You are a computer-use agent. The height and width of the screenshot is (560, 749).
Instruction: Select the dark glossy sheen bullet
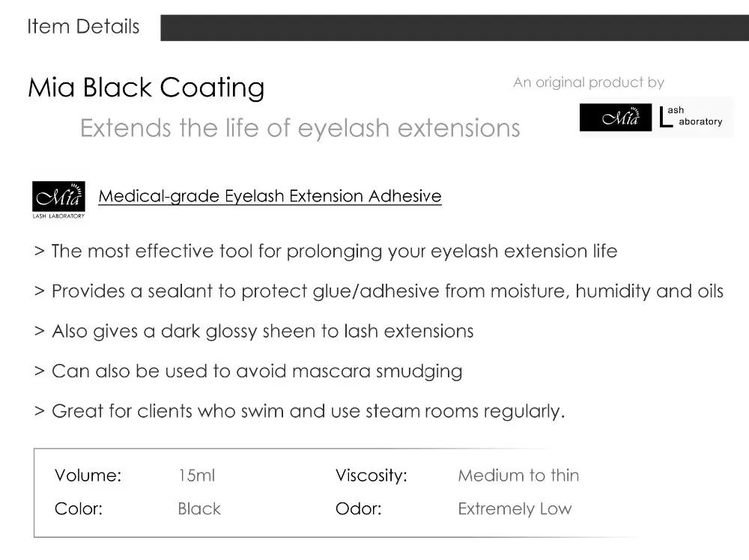pos(254,331)
